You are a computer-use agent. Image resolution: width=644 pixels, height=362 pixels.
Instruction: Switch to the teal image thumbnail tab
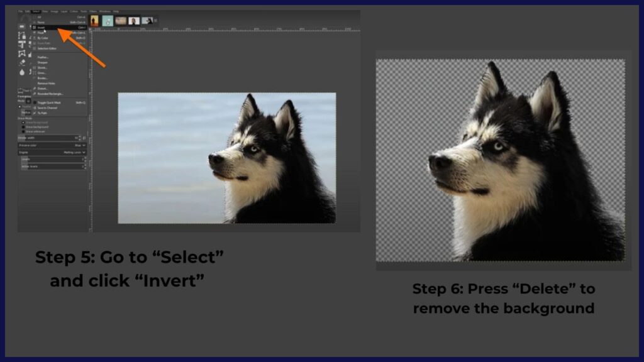pos(108,21)
